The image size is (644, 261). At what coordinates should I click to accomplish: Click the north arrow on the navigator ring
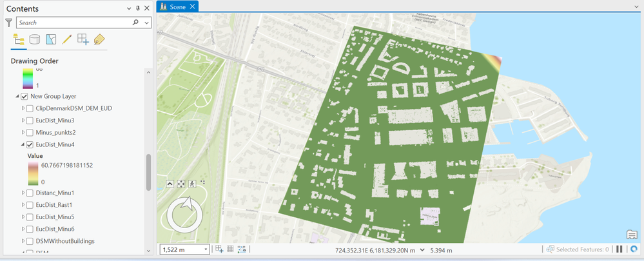(188, 203)
